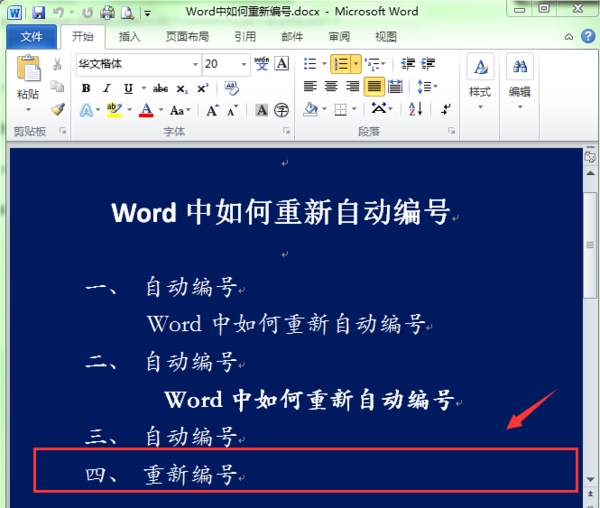This screenshot has width=600, height=508.
Task: Switch to the 插入 tab
Action: pyautogui.click(x=129, y=37)
